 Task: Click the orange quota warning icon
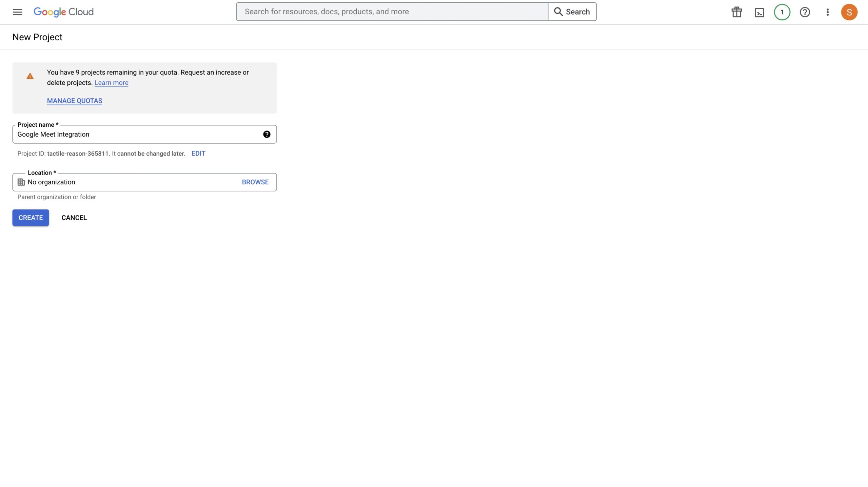[x=30, y=76]
